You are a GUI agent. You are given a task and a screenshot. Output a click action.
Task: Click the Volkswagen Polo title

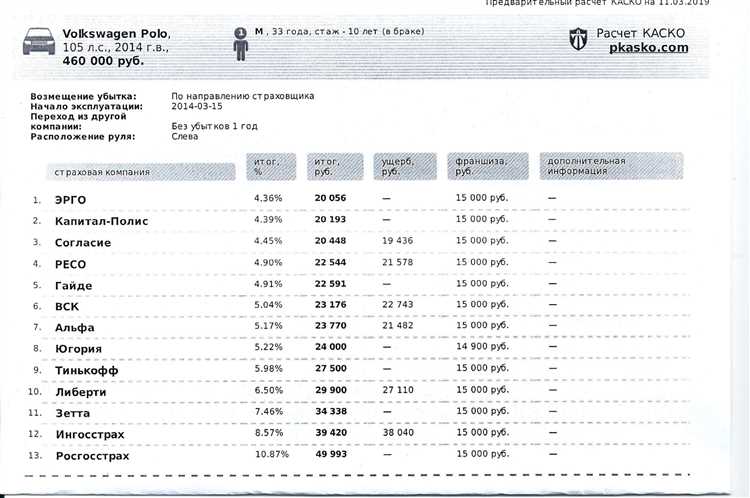(x=116, y=34)
